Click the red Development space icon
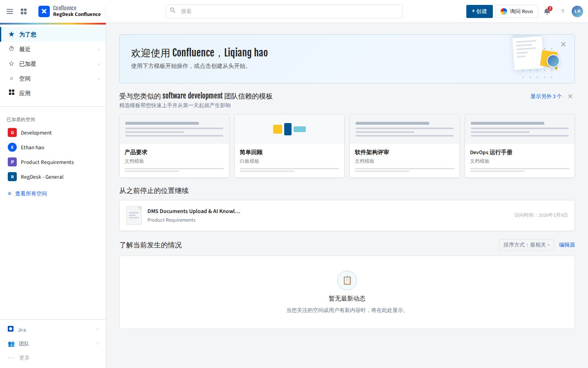This screenshot has height=368, width=588. click(12, 132)
